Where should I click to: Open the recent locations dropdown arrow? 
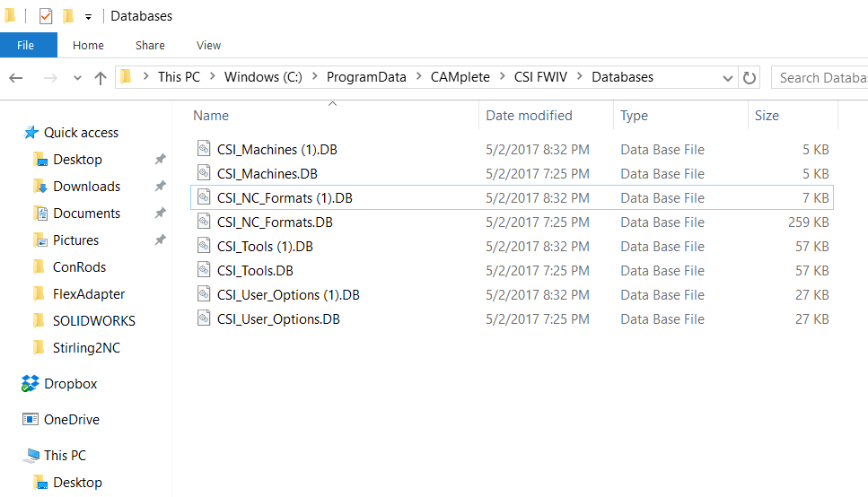tap(77, 78)
